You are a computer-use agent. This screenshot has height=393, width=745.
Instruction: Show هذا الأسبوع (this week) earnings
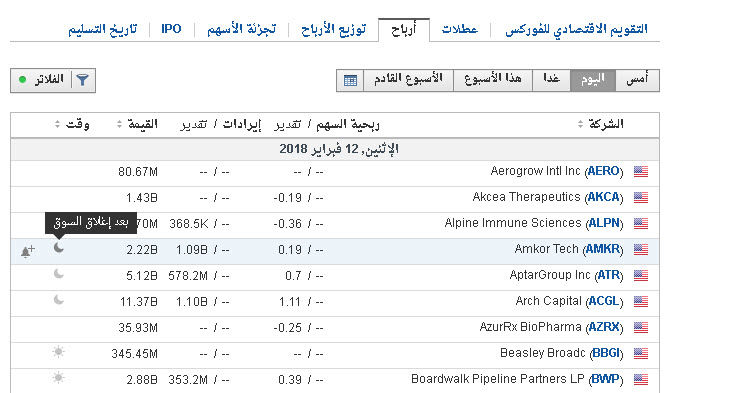(493, 80)
